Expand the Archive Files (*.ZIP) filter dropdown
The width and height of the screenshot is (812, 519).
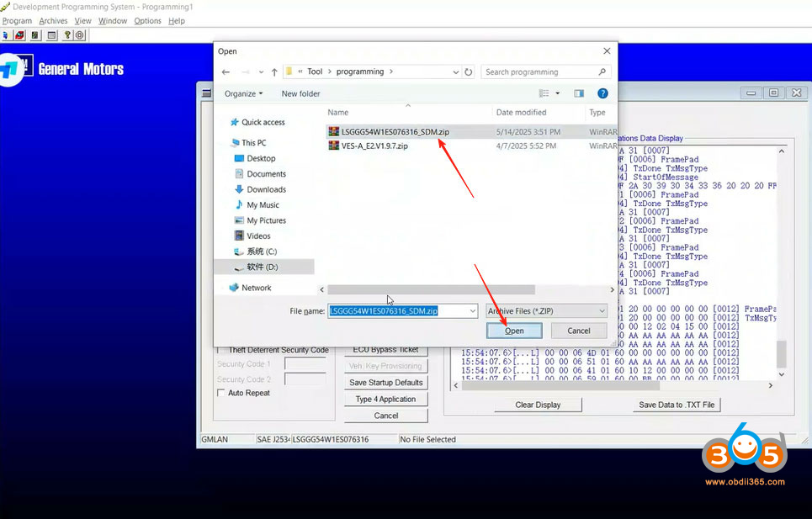(x=602, y=311)
